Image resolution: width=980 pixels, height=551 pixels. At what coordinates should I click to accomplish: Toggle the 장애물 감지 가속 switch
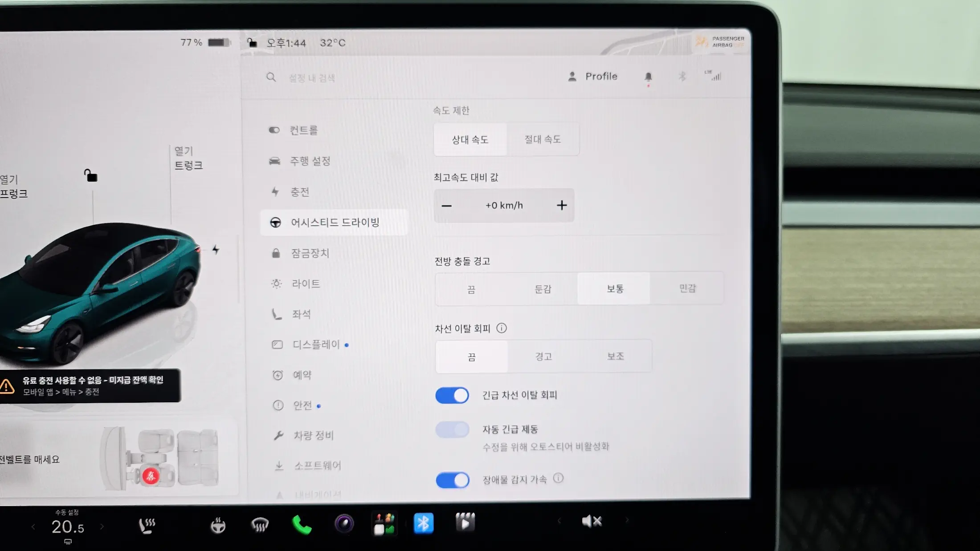453,480
